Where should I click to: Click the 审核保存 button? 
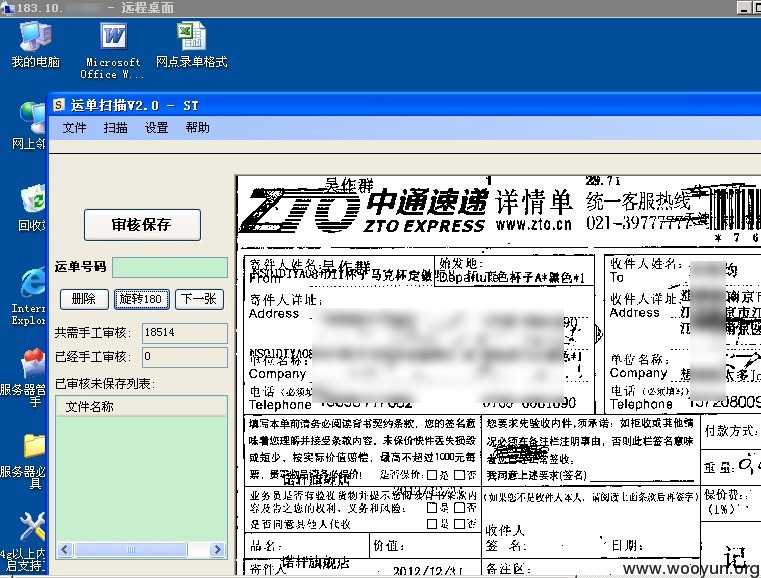pyautogui.click(x=142, y=225)
